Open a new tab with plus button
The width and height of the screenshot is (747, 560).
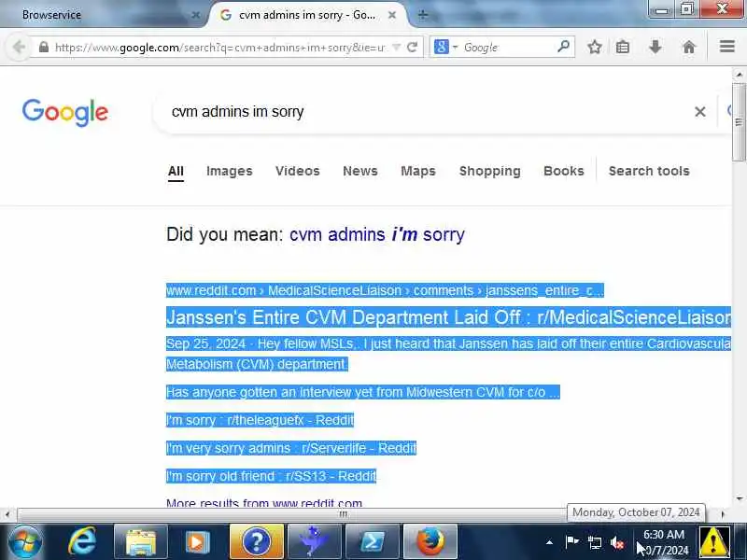[423, 15]
